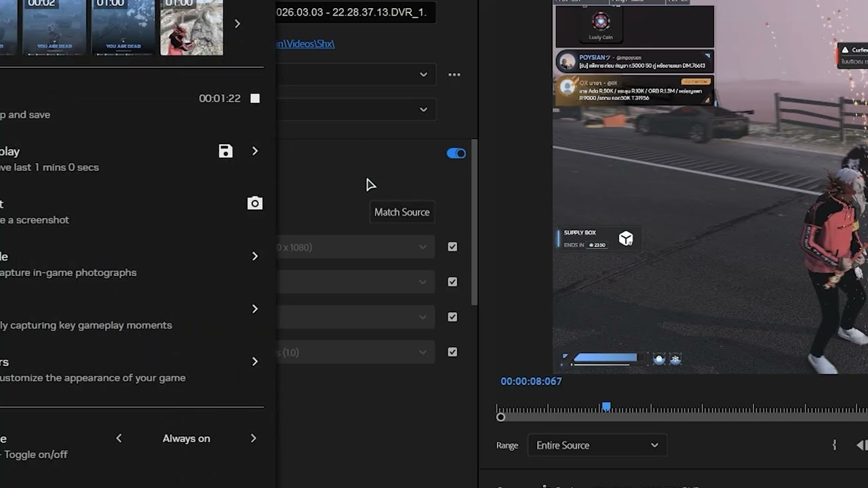Click the Always on value text

coord(186,439)
